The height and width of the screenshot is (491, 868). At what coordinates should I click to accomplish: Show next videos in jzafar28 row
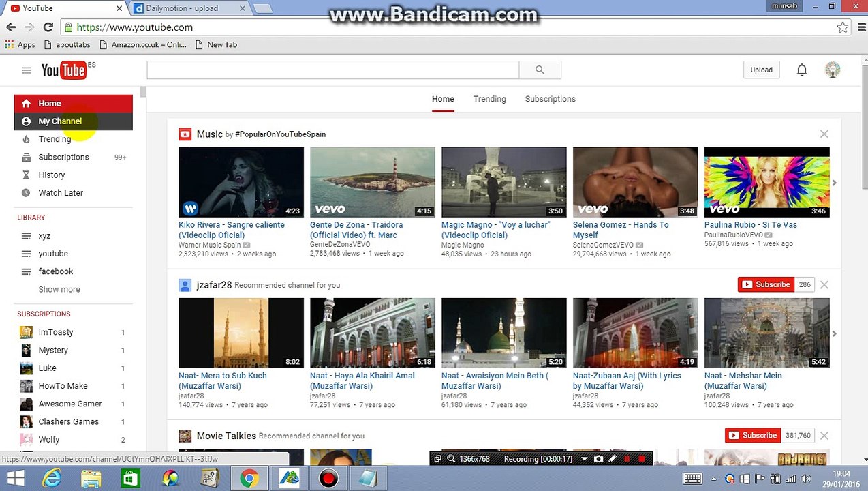[834, 333]
